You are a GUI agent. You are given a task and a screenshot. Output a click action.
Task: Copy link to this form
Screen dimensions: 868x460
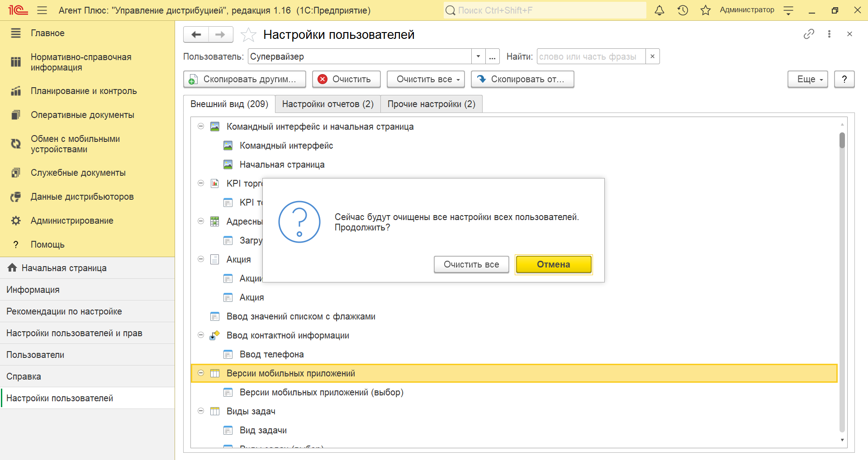point(809,34)
